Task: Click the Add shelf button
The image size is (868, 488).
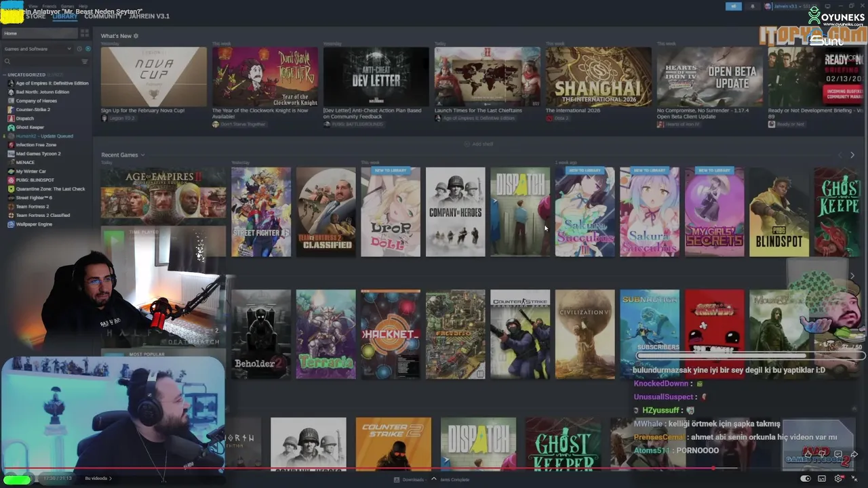Action: pos(479,144)
